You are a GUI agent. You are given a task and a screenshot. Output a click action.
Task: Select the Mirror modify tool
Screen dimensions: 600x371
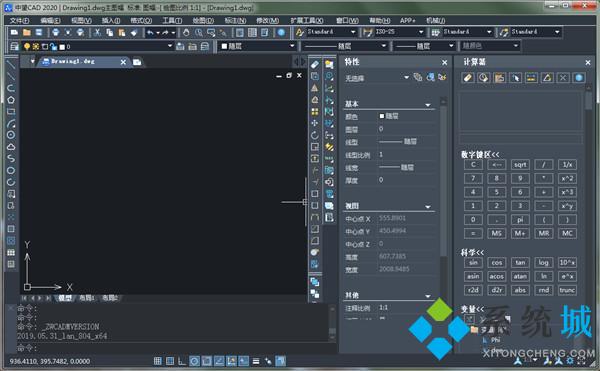pos(315,88)
